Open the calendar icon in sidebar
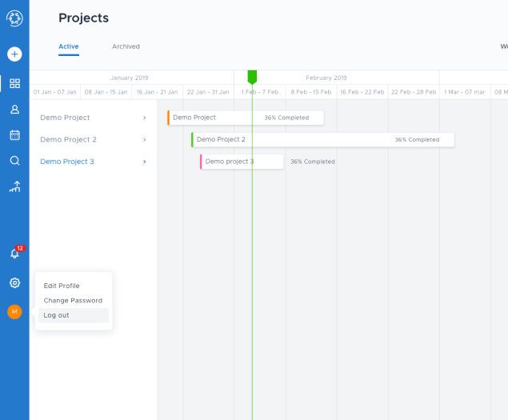The width and height of the screenshot is (508, 420). pyautogui.click(x=14, y=135)
